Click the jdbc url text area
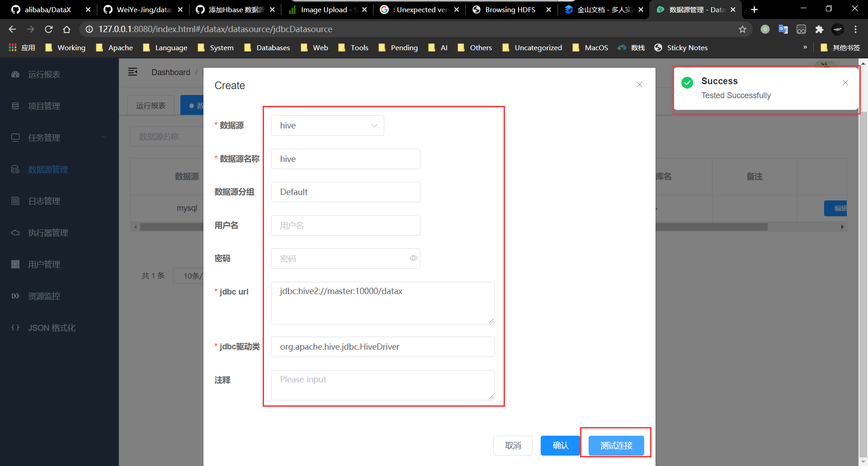 click(383, 303)
